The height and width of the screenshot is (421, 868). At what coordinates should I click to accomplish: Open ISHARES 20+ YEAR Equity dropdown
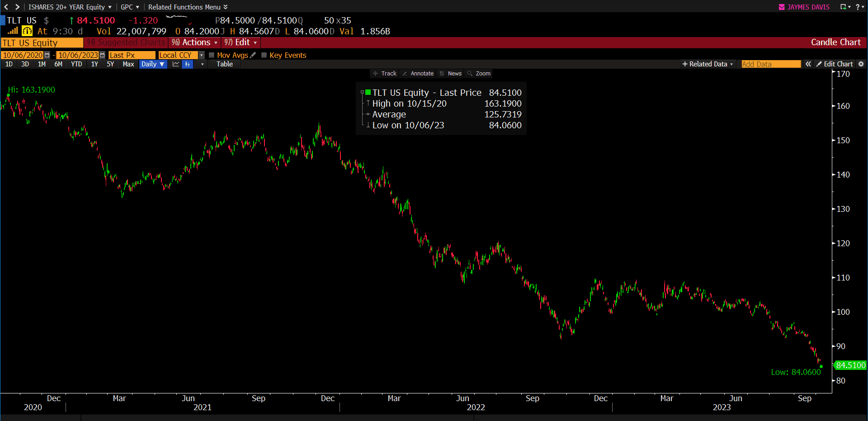point(70,7)
